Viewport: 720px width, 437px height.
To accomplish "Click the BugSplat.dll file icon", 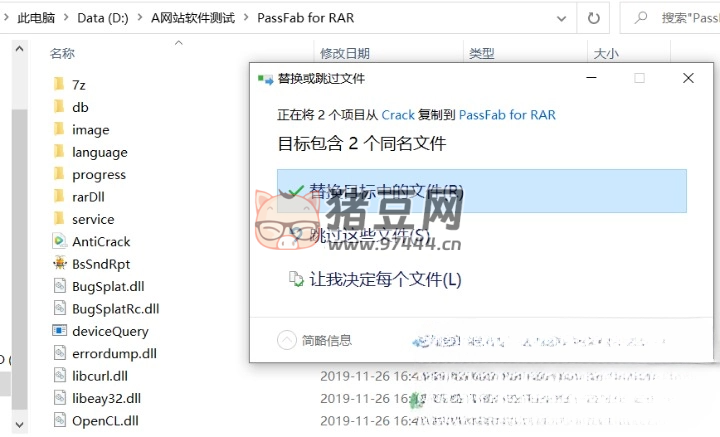I will [x=60, y=286].
